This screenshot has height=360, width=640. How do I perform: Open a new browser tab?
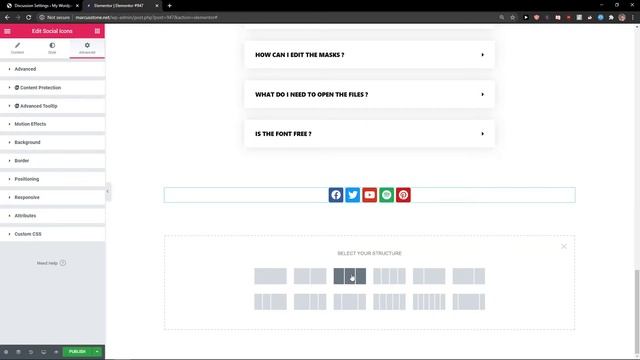[169, 6]
